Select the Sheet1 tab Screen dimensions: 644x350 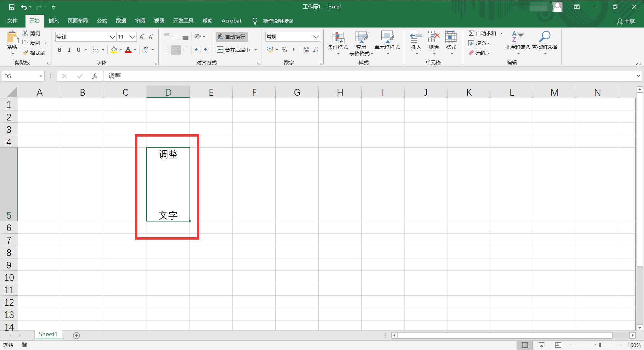click(x=48, y=334)
